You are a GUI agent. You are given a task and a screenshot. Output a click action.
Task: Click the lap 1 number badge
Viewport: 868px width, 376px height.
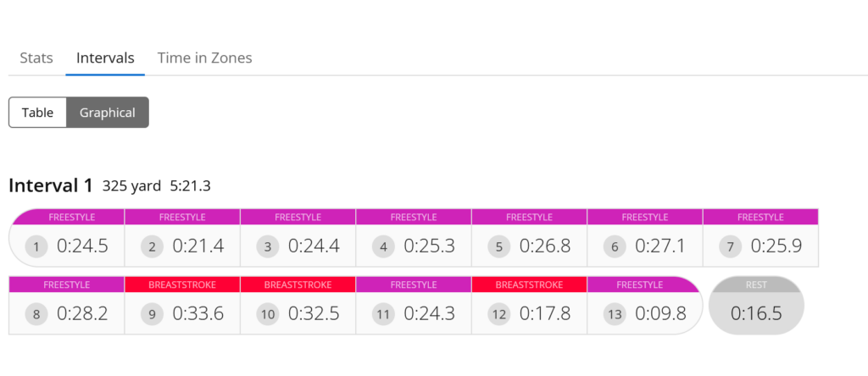tap(37, 247)
